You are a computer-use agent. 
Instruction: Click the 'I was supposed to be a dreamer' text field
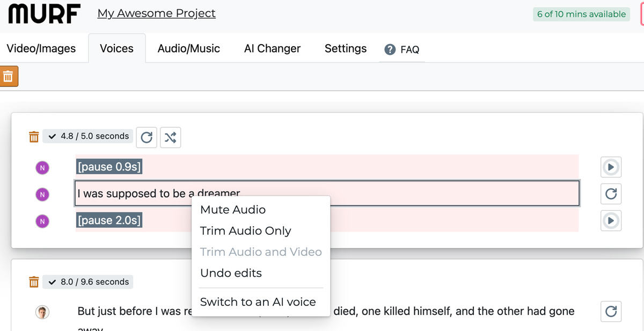click(x=327, y=193)
